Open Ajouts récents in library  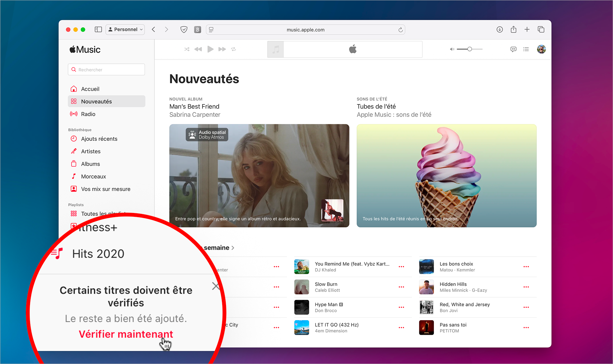pos(106,139)
